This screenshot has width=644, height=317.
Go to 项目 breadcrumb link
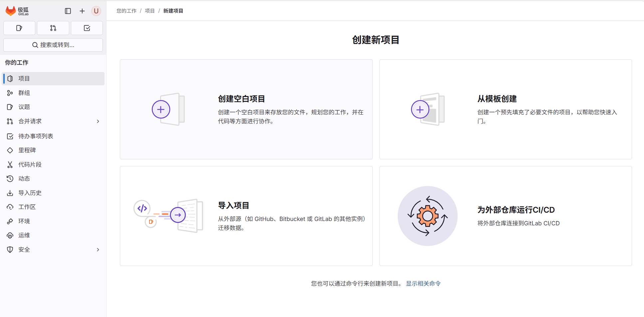pos(150,11)
